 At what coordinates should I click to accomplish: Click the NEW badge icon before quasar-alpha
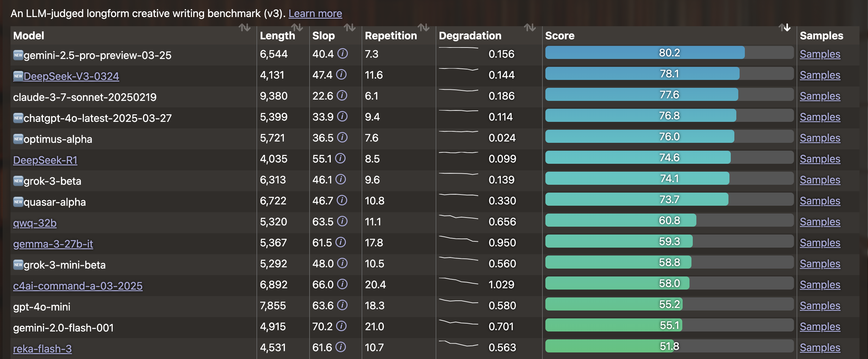18,202
